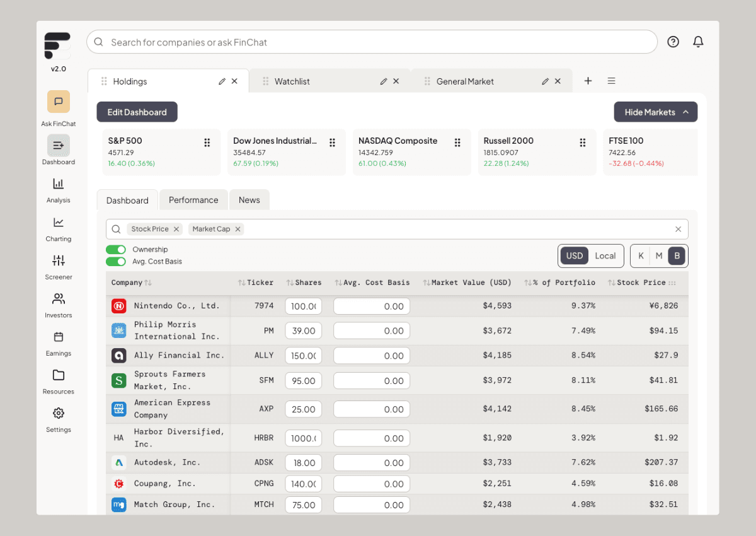Close the Watchlist tab
Viewport: 756px width, 536px height.
396,81
